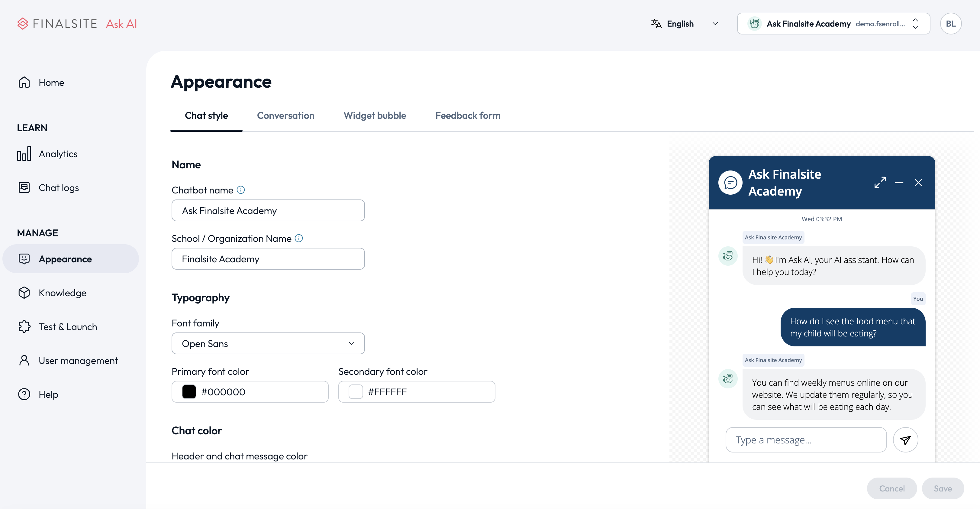Screen dimensions: 980x509
Task: Click the Appearance smiley icon
Action: 24,259
